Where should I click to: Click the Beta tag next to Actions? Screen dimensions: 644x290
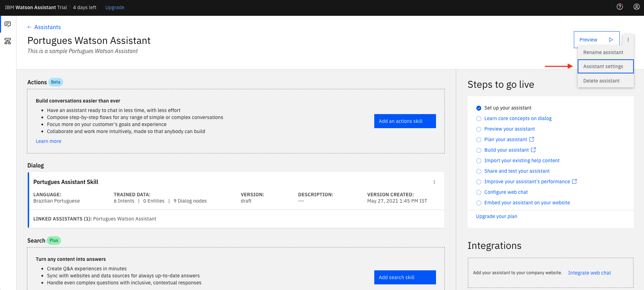pyautogui.click(x=56, y=82)
